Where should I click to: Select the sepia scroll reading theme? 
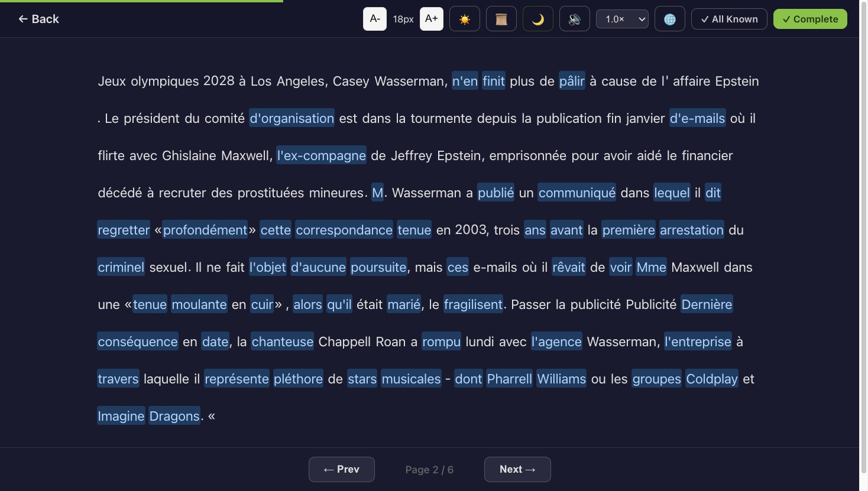tap(501, 18)
